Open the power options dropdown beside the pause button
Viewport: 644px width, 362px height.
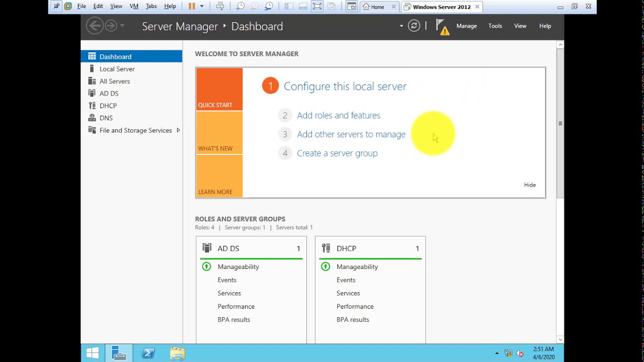tap(202, 7)
